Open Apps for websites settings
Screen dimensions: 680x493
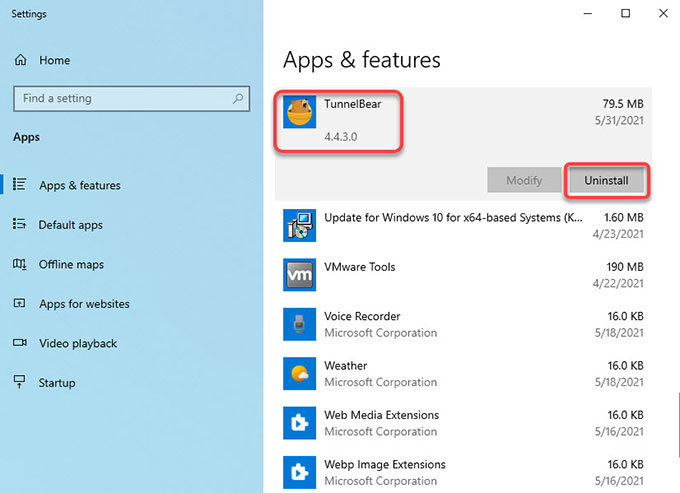click(84, 304)
